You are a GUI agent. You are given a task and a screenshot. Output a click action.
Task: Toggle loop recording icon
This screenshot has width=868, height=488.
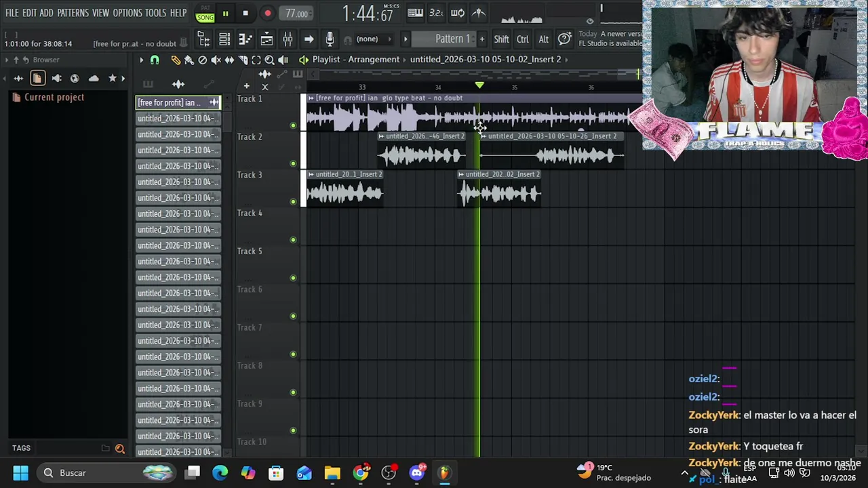(x=458, y=13)
